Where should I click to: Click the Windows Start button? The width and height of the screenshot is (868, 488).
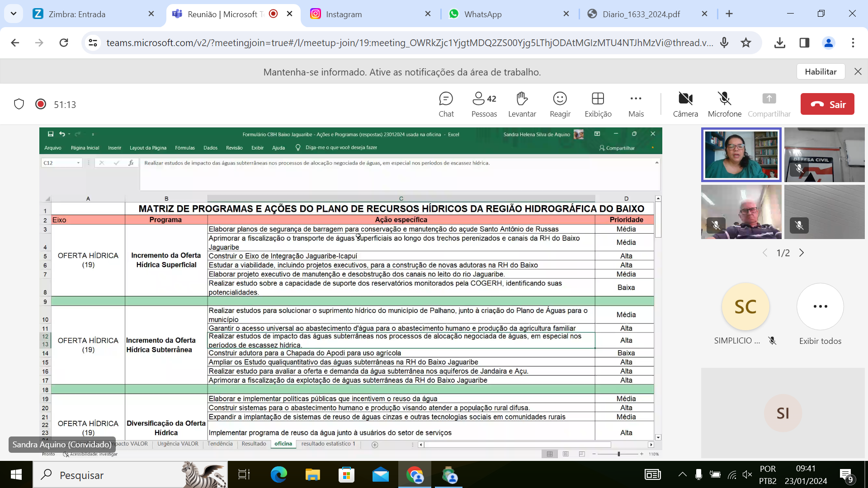point(16,474)
